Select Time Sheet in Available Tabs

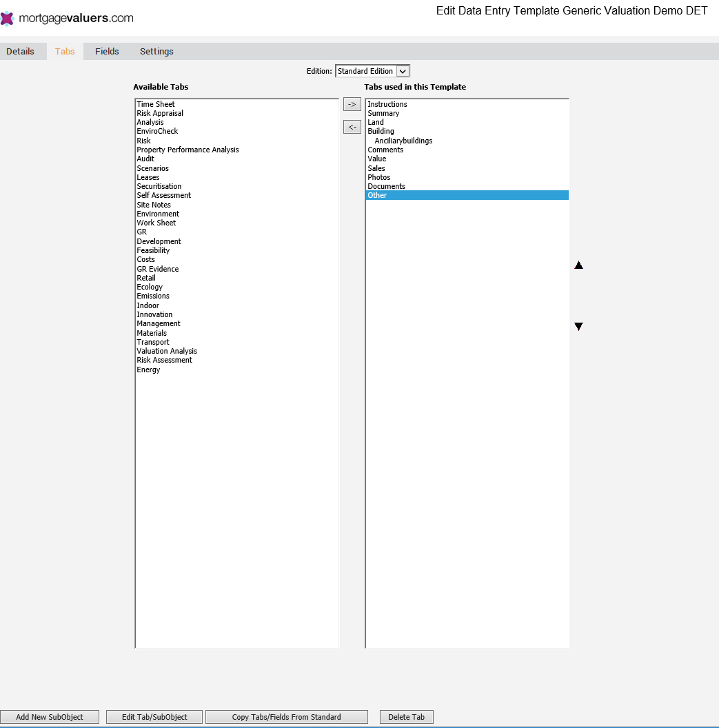click(236, 104)
